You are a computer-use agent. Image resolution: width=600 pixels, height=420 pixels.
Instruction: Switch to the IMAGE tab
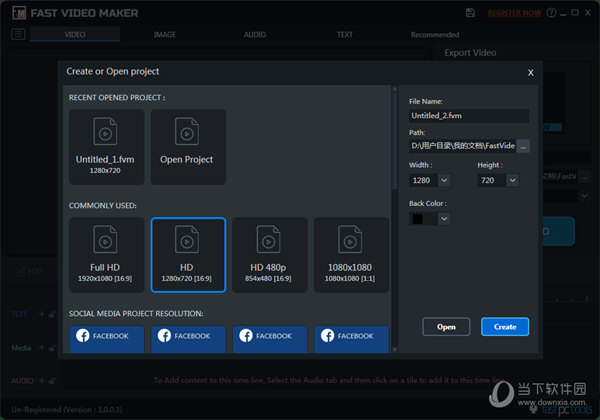[165, 34]
